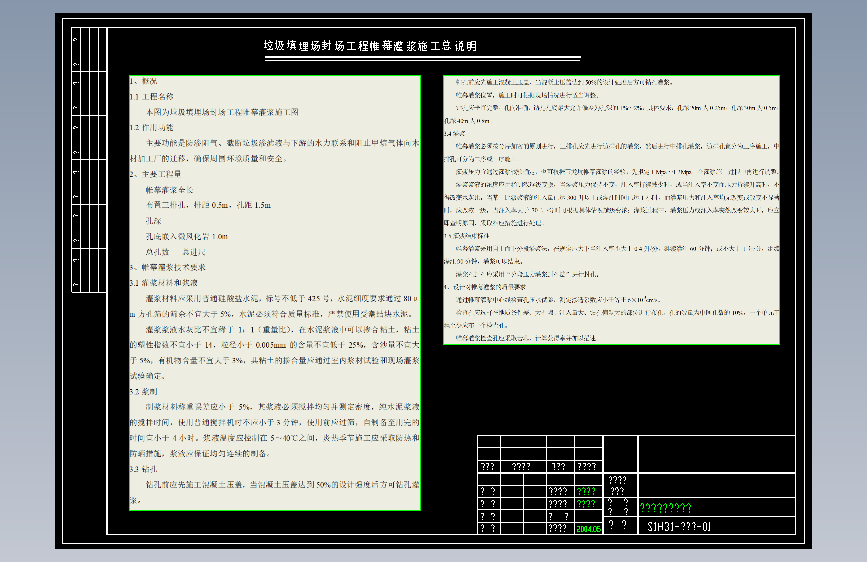This screenshot has height=562, width=867.
Task: Click the line with 排距 0.5m and 孔距 1.5m
Action: [x=208, y=205]
